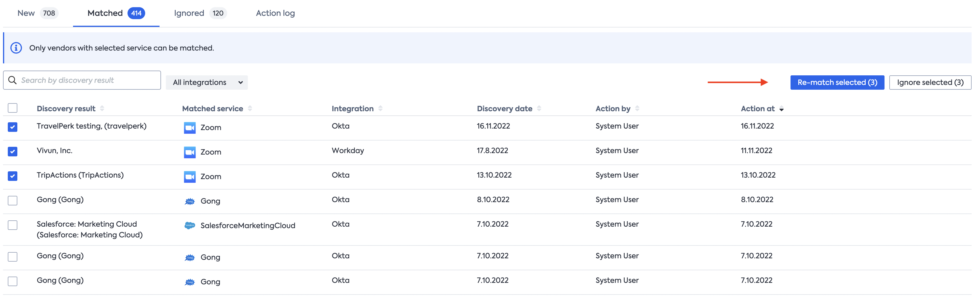Uncheck the TravelPerk testing row checkbox
The height and width of the screenshot is (296, 980).
tap(13, 127)
